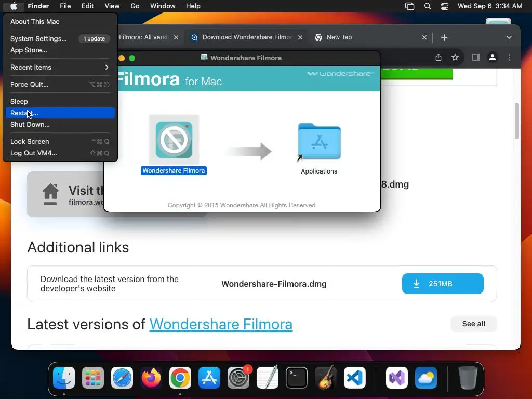The width and height of the screenshot is (532, 399).
Task: Click the Stage Manager menu bar icon
Action: [x=409, y=6]
